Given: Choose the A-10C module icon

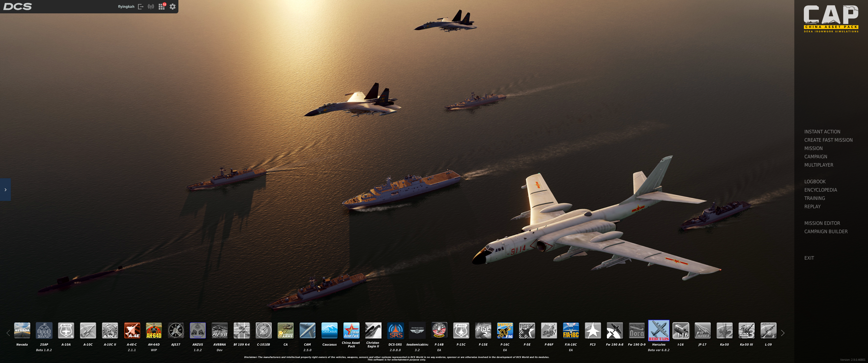Looking at the screenshot, I should (88, 330).
